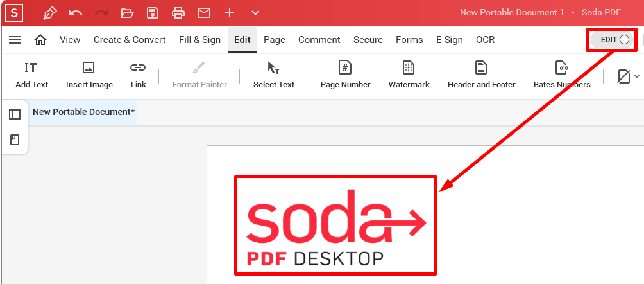Click the Soda PDF S logo icon
The height and width of the screenshot is (284, 644).
pyautogui.click(x=14, y=13)
